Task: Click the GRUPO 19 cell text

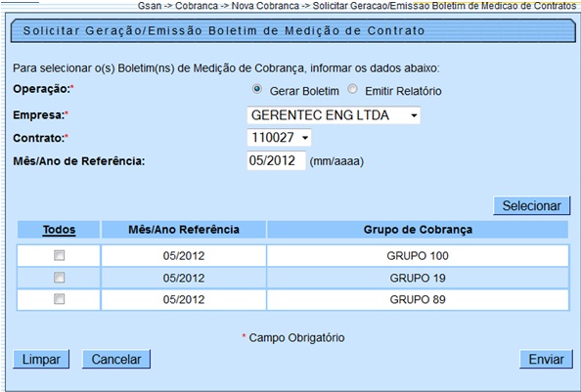Action: click(x=418, y=278)
